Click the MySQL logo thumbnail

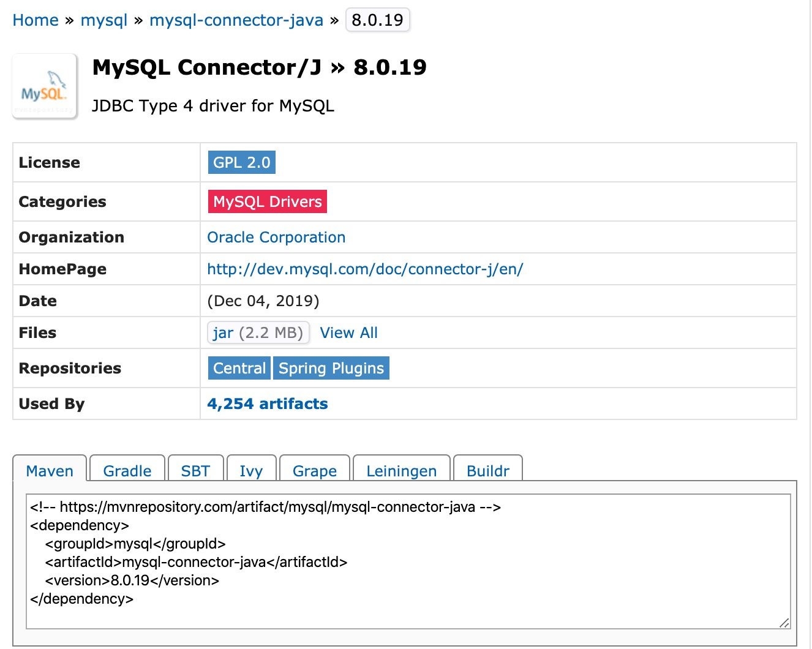coord(45,86)
